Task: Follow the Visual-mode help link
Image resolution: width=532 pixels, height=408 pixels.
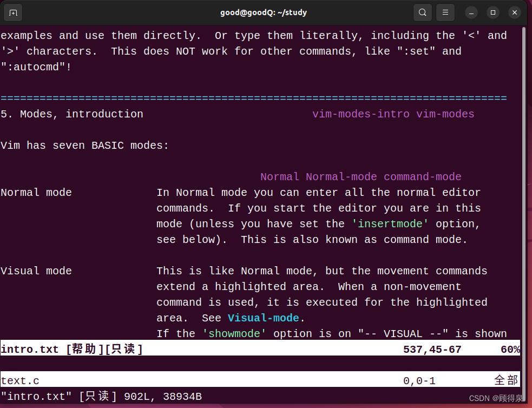Action: [x=263, y=318]
